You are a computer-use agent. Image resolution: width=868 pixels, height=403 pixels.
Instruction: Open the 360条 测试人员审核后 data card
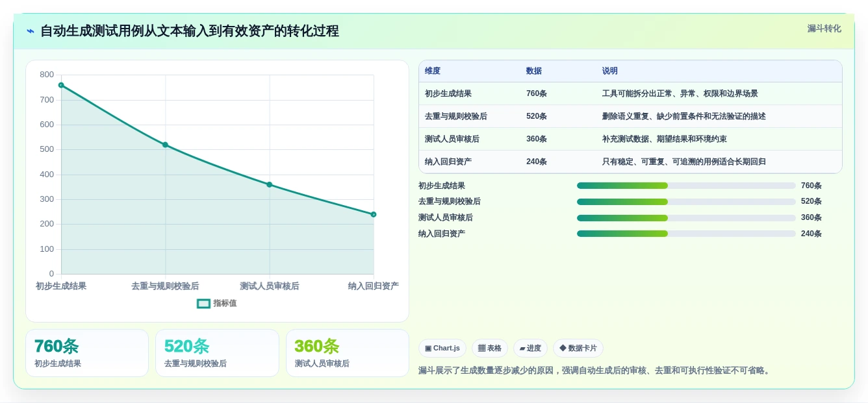coord(348,353)
